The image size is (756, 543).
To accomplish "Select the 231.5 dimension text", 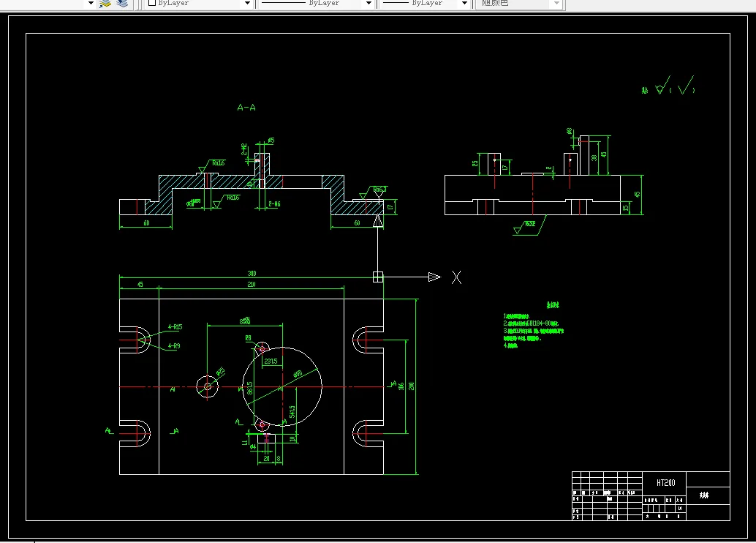I will click(271, 361).
